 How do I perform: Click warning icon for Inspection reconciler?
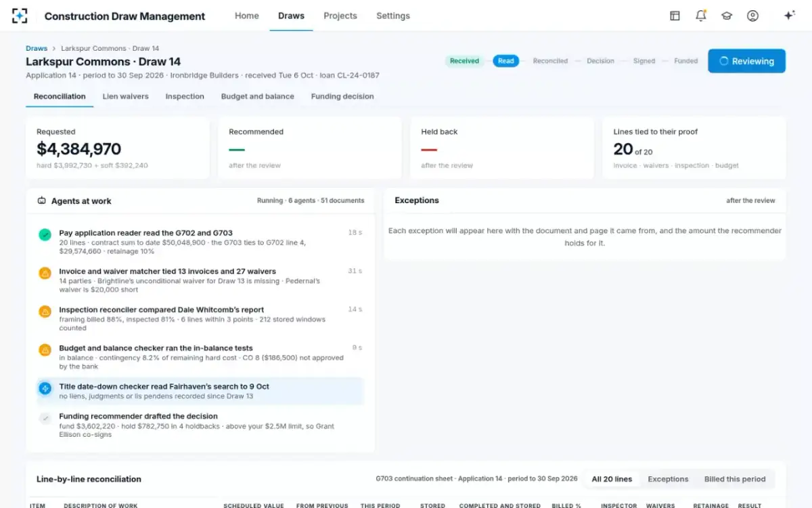click(45, 312)
